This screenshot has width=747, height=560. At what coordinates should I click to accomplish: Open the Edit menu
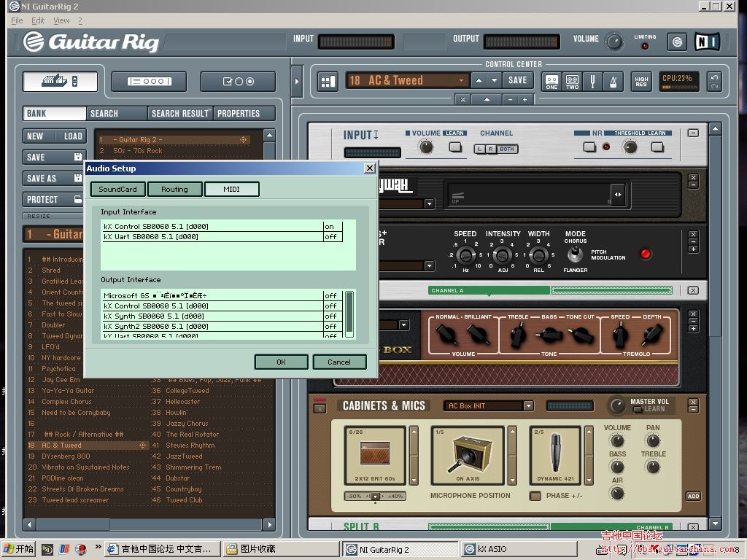tap(38, 21)
